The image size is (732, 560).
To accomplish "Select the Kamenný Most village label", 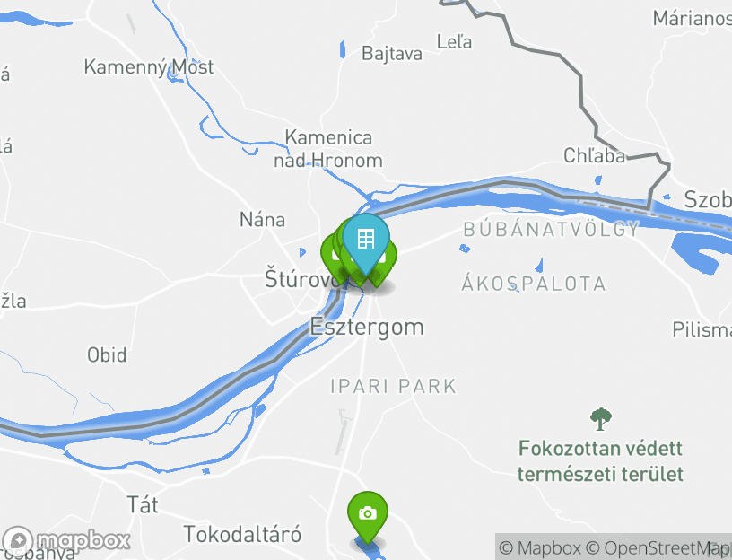I will [x=148, y=67].
